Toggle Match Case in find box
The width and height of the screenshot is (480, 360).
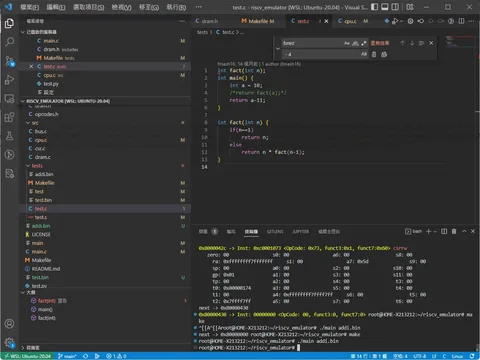click(347, 43)
